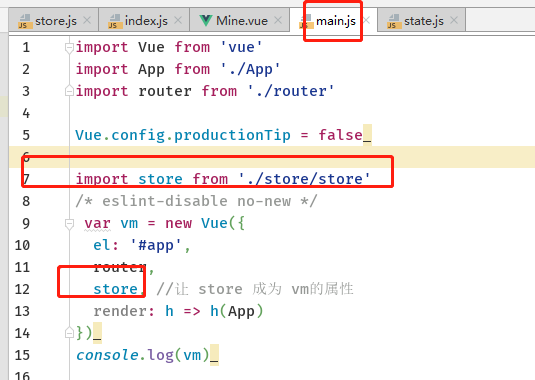The height and width of the screenshot is (380, 535).
Task: Click 'h(App)' call on line 13
Action: (x=236, y=311)
